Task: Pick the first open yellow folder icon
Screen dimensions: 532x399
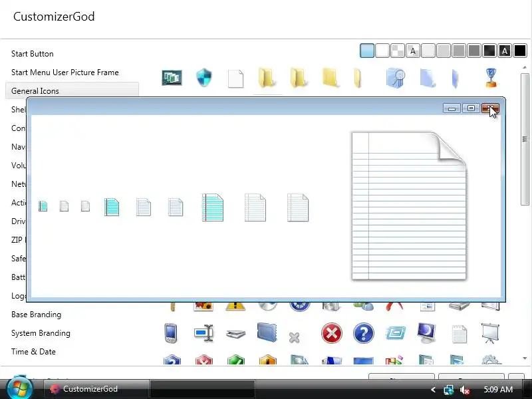Action: click(267, 78)
